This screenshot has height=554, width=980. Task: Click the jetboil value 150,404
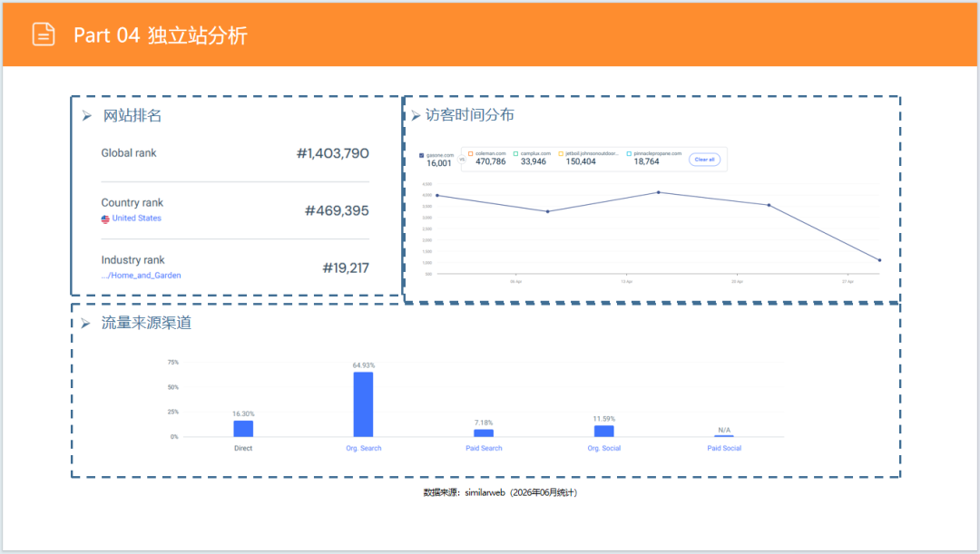coord(581,161)
